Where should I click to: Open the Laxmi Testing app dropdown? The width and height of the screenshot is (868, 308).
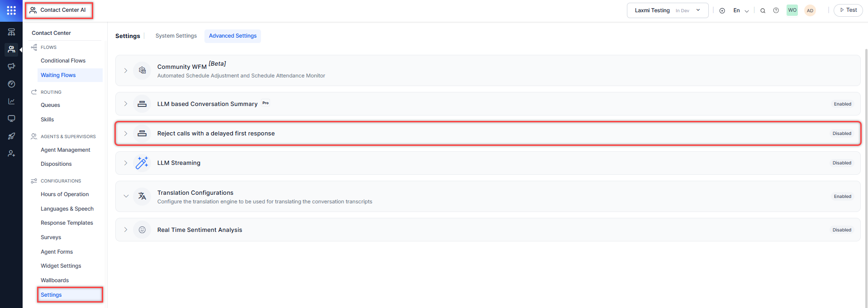667,10
